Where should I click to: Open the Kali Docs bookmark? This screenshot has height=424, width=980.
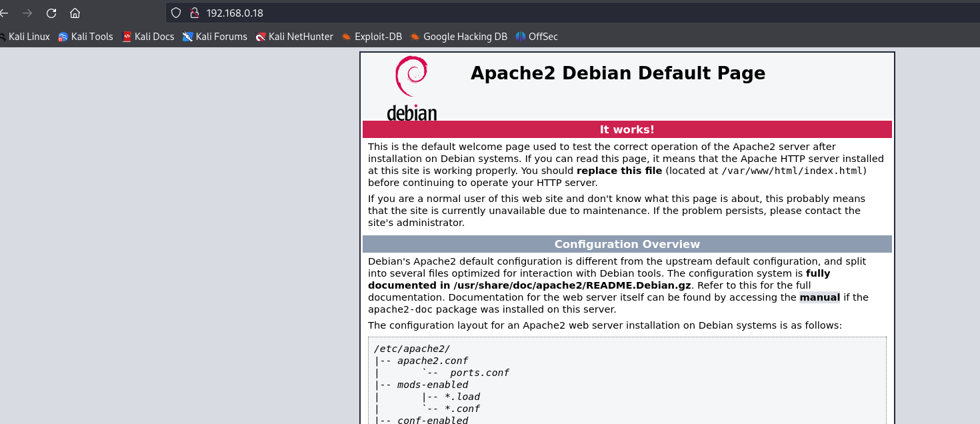[x=148, y=37]
